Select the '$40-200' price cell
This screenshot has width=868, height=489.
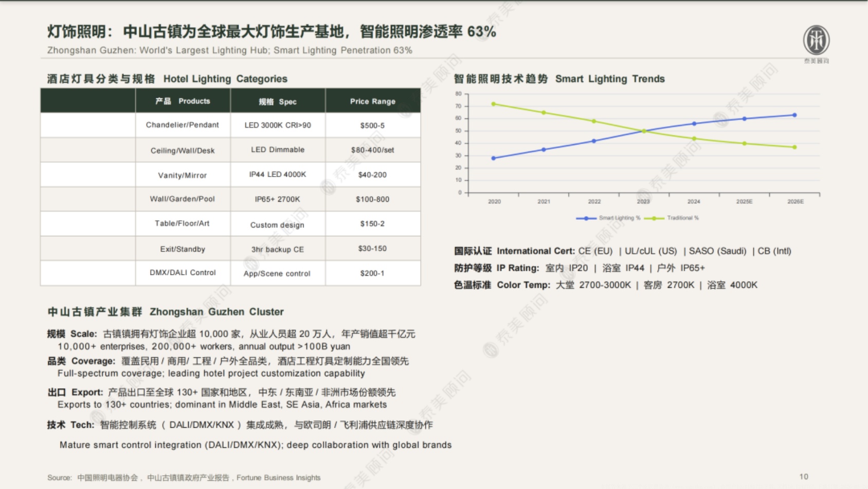pyautogui.click(x=372, y=175)
